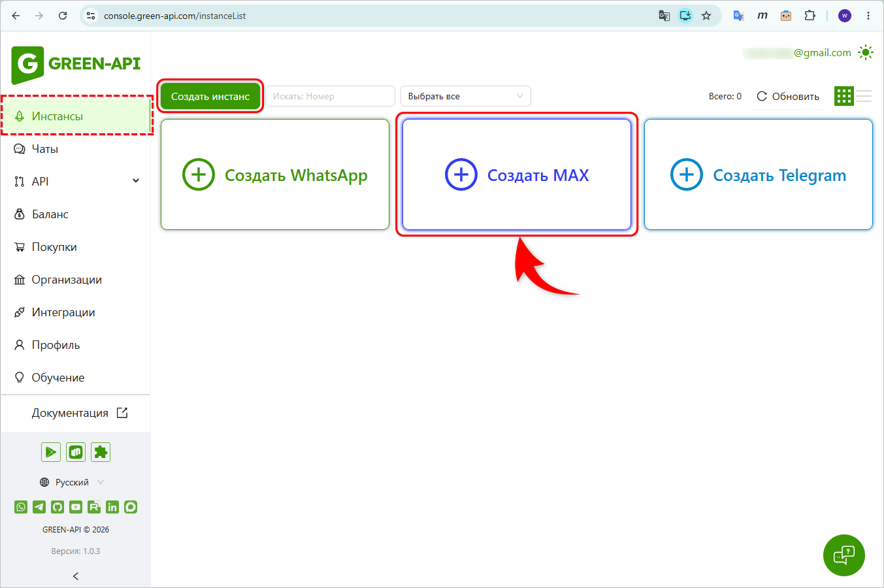
Task: Open the Организации menu item
Action: pyautogui.click(x=76, y=280)
